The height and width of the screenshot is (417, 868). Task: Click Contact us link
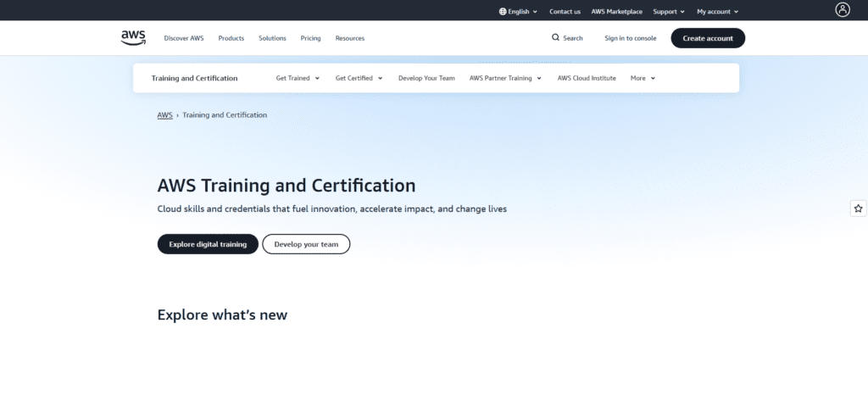point(565,11)
